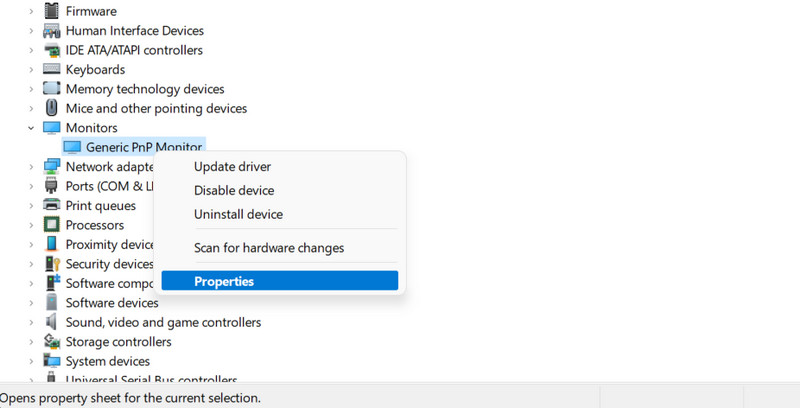The height and width of the screenshot is (408, 800).
Task: Select the Software devices tree item
Action: point(112,303)
